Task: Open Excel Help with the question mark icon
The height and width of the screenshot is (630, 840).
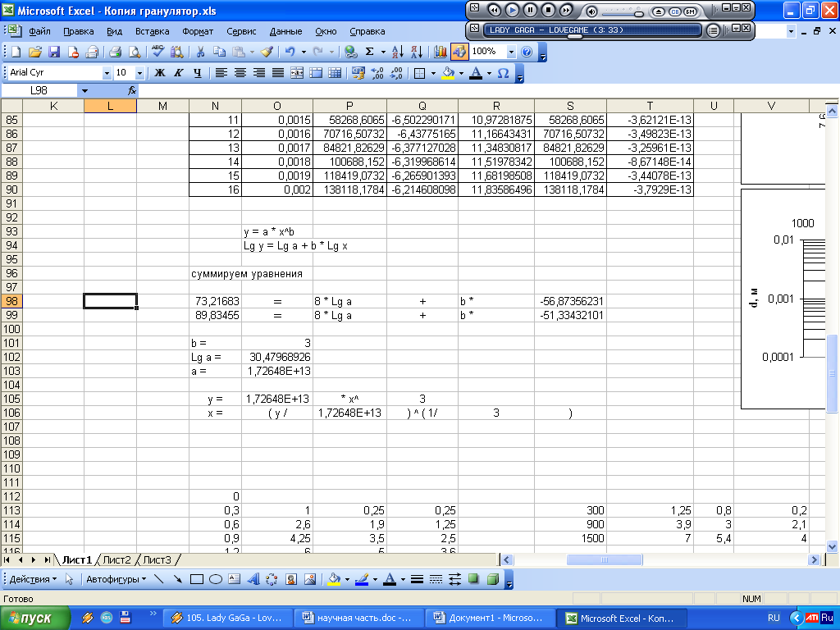Action: tap(527, 52)
